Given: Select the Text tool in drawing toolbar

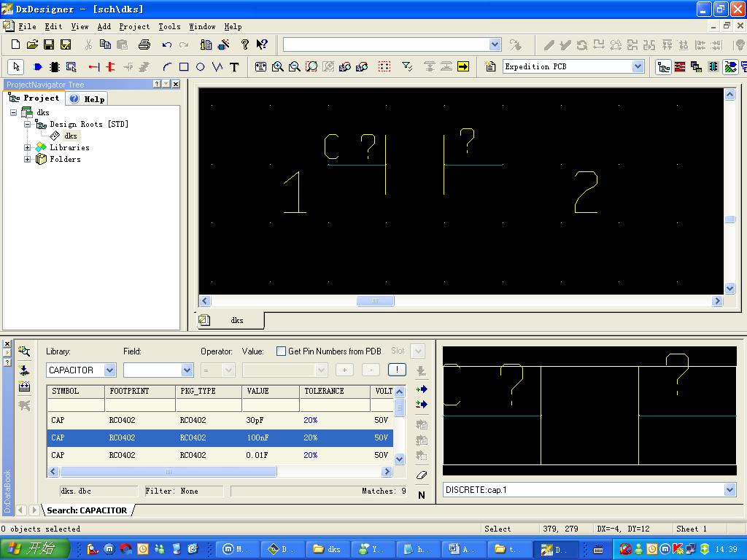Looking at the screenshot, I should pyautogui.click(x=234, y=67).
